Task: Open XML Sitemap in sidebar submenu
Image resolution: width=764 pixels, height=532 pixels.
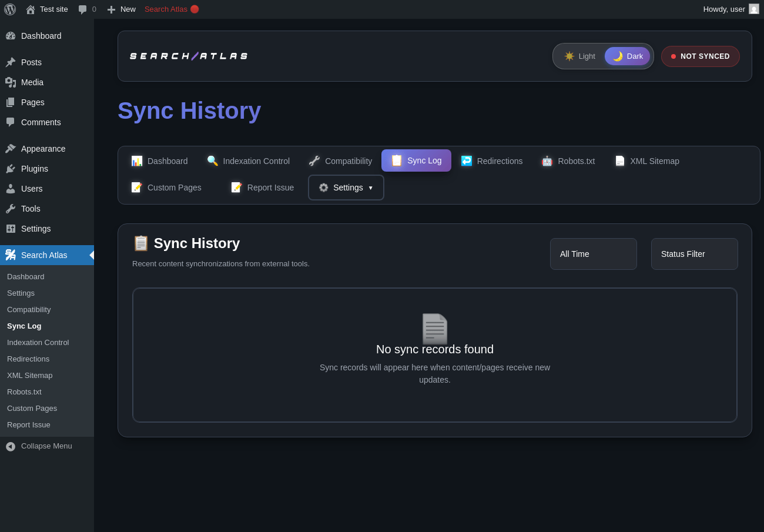Action: click(x=30, y=375)
